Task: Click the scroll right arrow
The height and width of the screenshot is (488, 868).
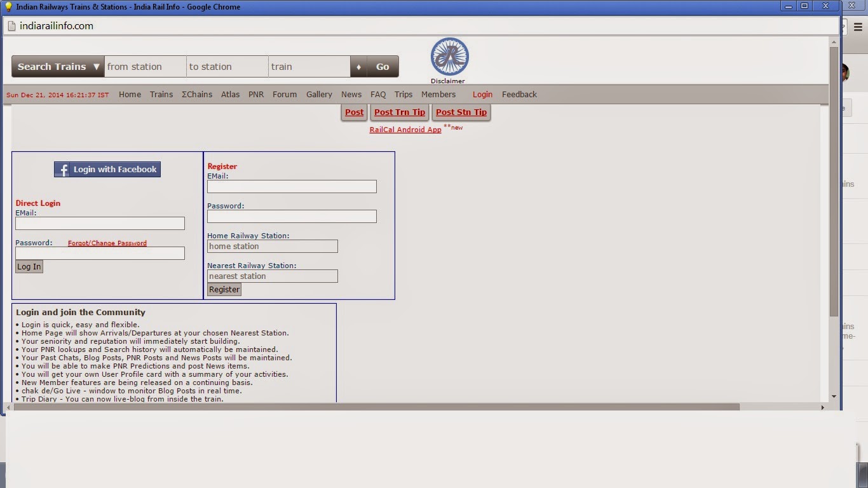Action: click(823, 407)
